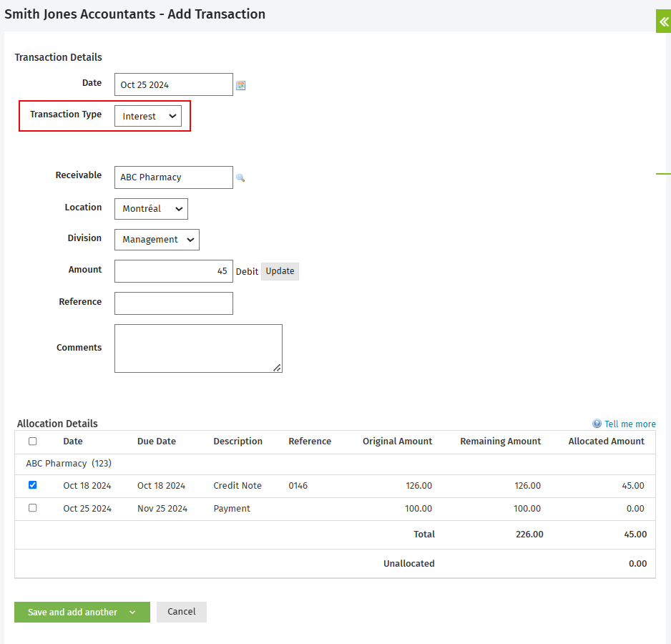Open the Transaction Type dropdown
Image resolution: width=671 pixels, height=644 pixels.
point(148,116)
